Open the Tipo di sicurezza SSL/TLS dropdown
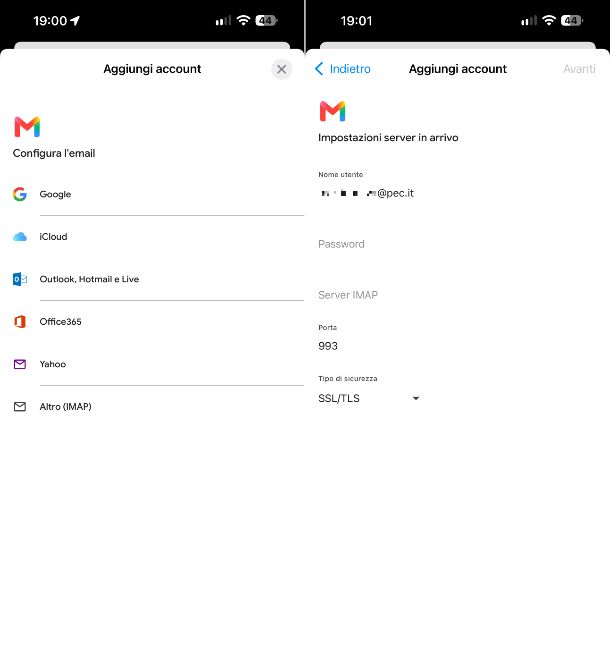 [369, 398]
